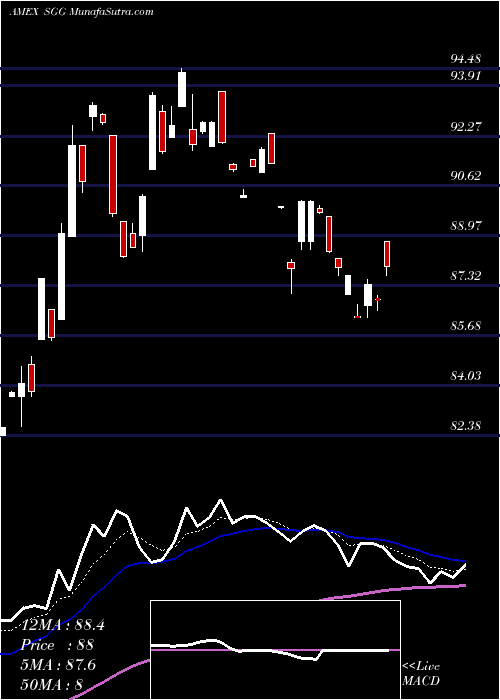Click the 88.97 price level label
500x700 pixels.
[x=465, y=225]
